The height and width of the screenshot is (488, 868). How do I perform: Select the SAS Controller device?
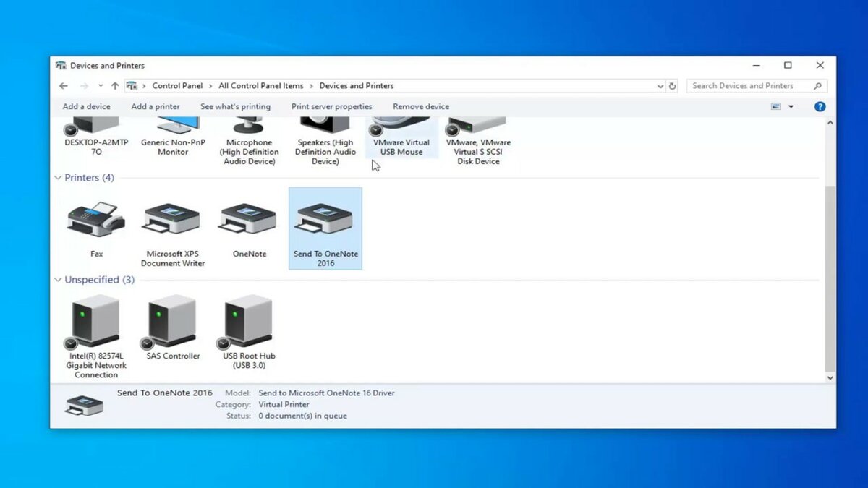[x=172, y=328]
